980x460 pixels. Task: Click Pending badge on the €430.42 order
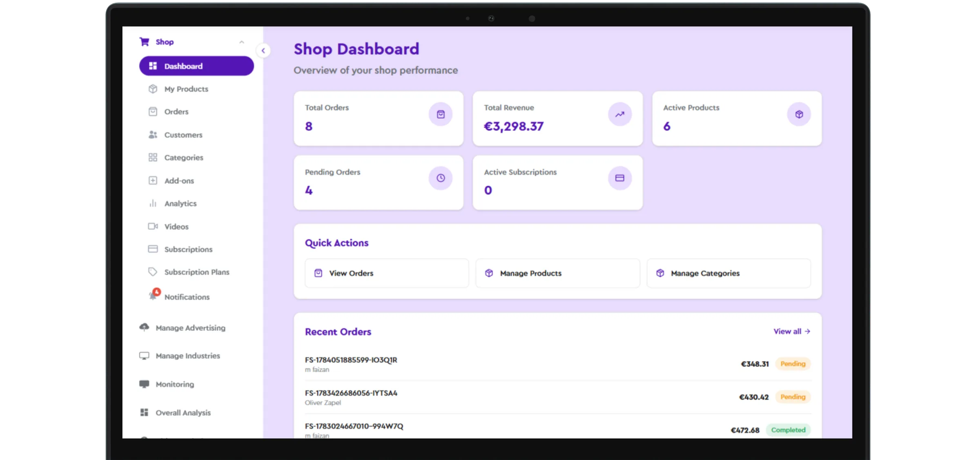pos(793,397)
